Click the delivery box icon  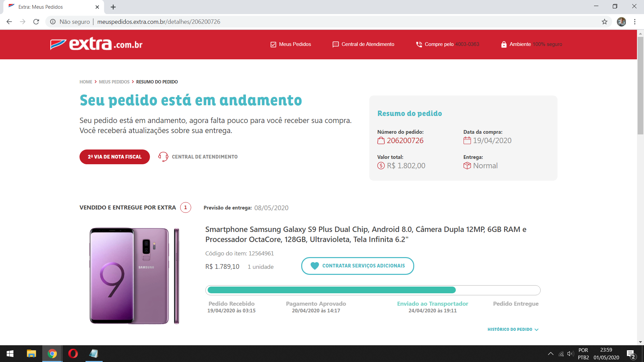click(467, 166)
